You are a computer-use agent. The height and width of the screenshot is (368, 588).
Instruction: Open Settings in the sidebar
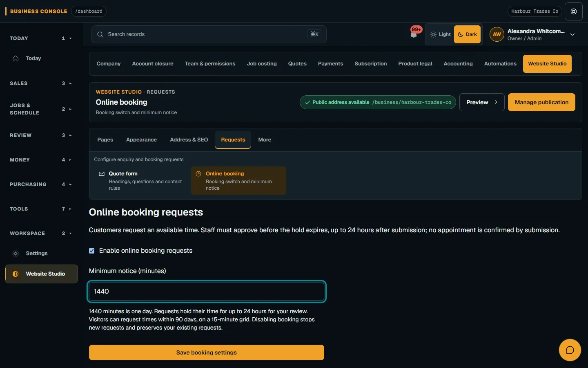41,254
